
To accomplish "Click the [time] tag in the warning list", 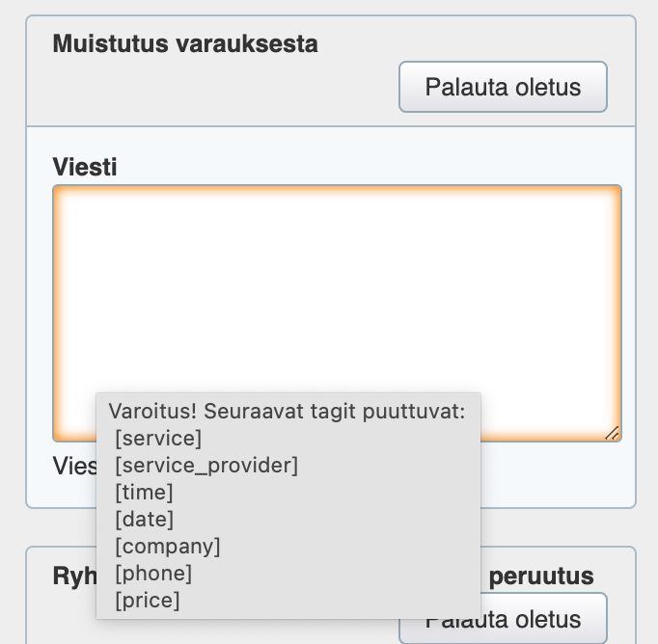I will [x=144, y=493].
